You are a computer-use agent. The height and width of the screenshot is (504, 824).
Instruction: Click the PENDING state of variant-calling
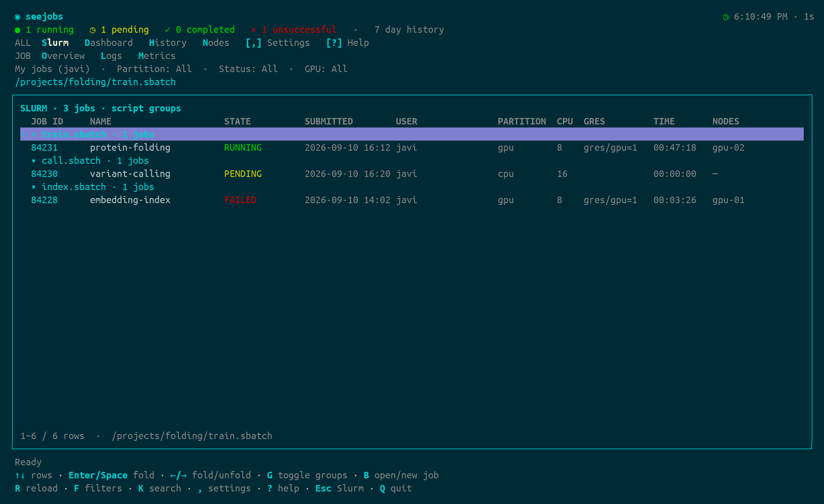click(243, 174)
